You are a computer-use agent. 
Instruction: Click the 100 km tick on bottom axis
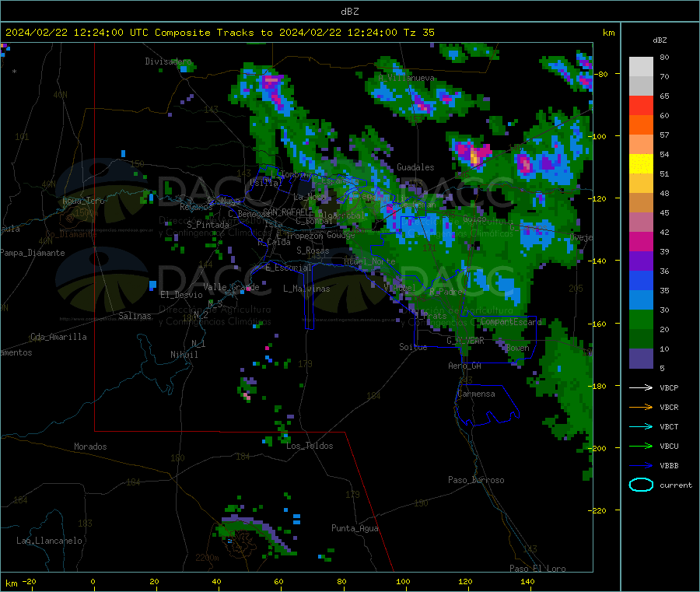click(403, 582)
